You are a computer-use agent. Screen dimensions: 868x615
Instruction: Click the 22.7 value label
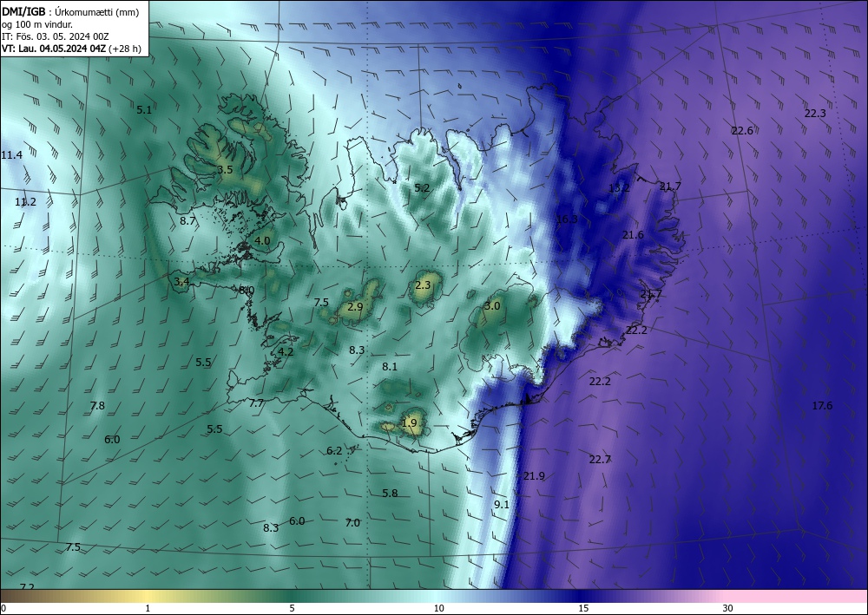click(600, 459)
